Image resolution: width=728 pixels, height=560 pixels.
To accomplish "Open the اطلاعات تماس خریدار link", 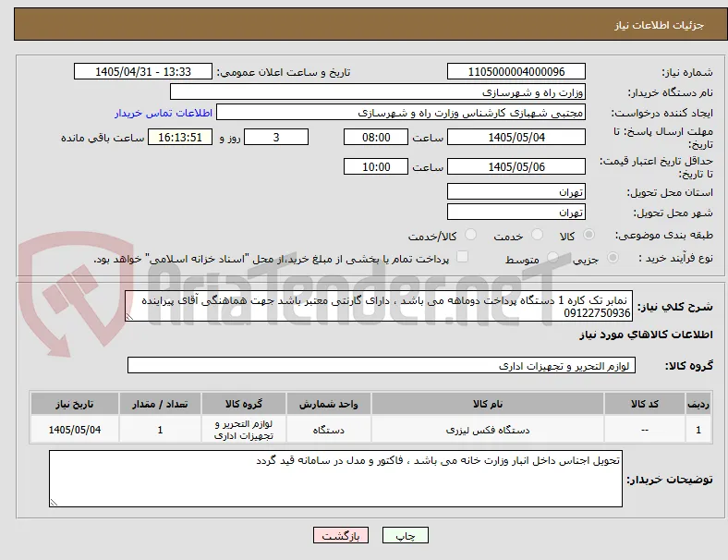I will tap(164, 113).
